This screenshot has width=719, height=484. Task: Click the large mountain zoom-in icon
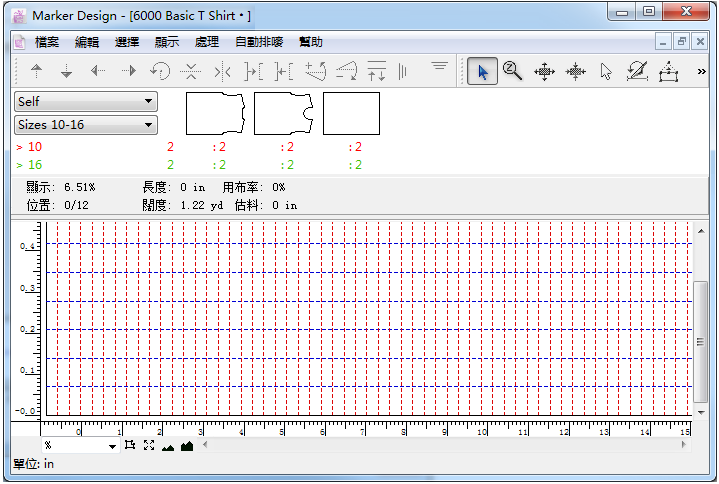(x=187, y=446)
